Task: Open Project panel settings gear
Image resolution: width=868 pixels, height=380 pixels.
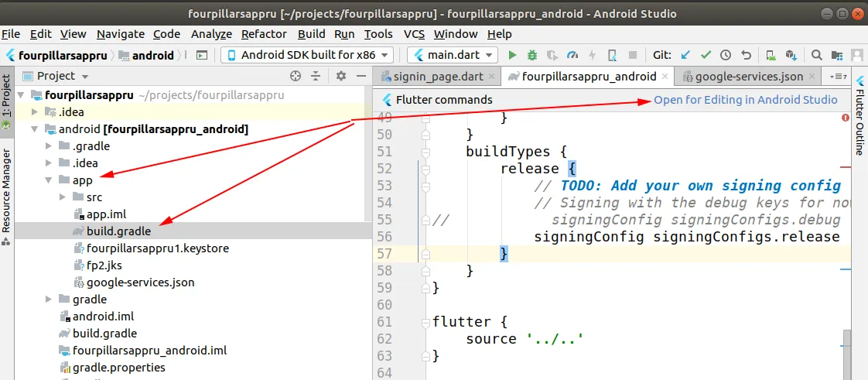Action: coord(341,76)
